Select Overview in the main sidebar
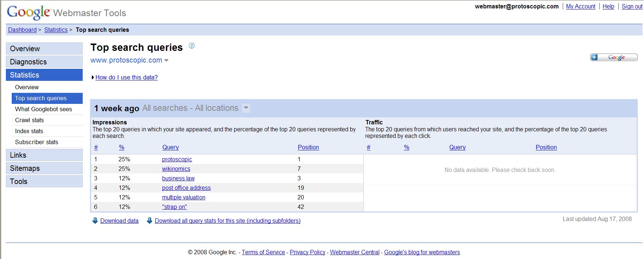644x259 pixels. (44, 49)
